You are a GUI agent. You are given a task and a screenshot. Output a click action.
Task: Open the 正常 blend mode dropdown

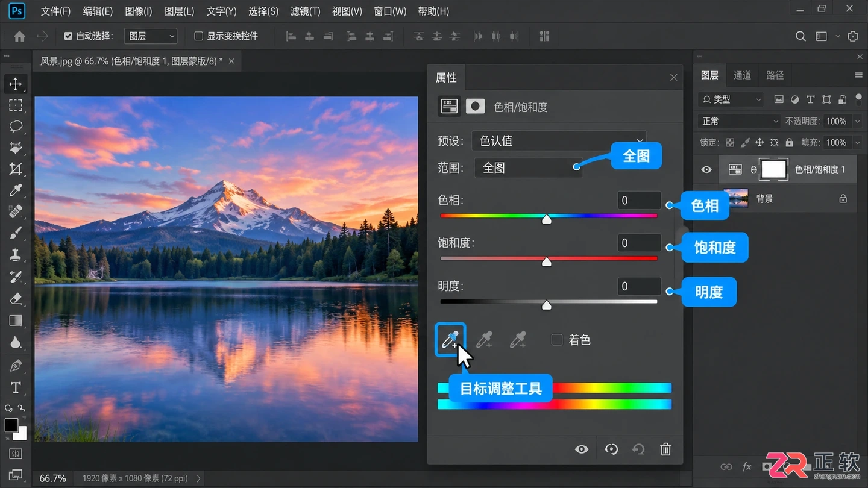pyautogui.click(x=740, y=121)
